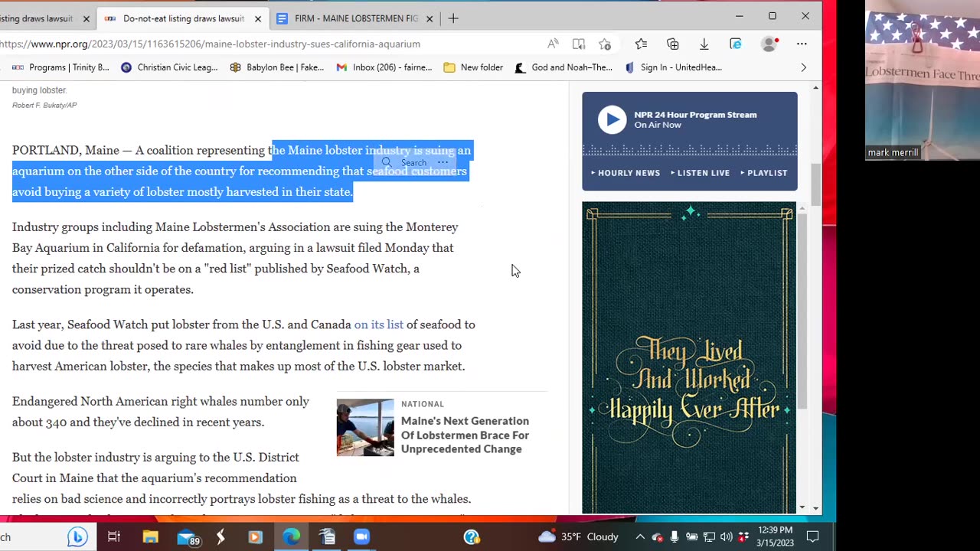
Task: Click the npr.org address bar URL
Action: (x=210, y=44)
